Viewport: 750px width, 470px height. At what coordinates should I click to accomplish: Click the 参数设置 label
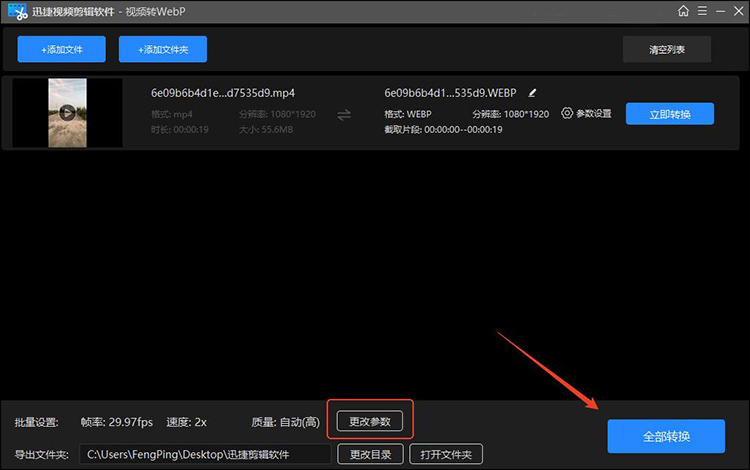point(594,113)
